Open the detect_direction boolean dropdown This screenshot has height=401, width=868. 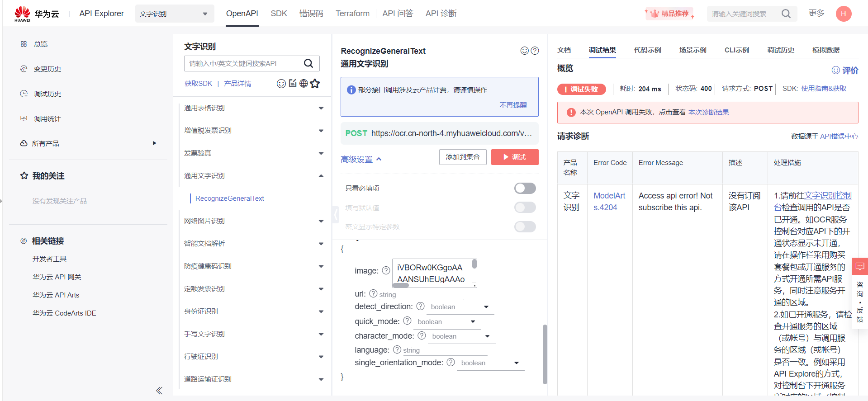460,307
